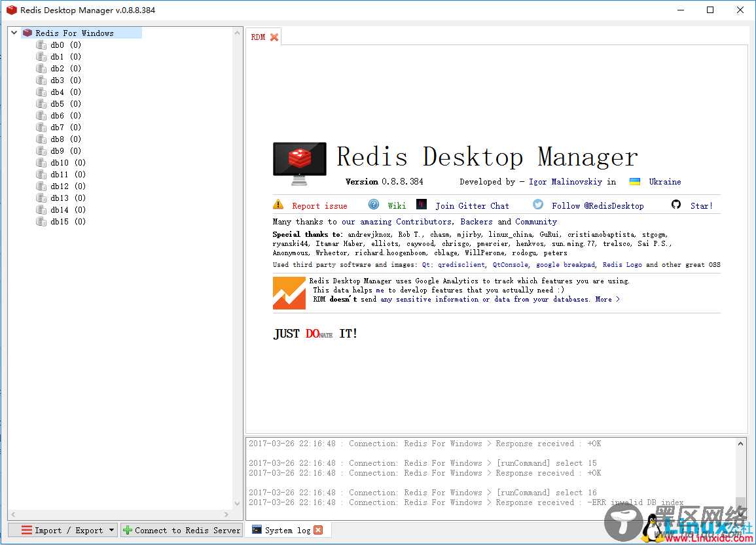Click the Ukraine flag icon
Screen dimensions: 756x545
click(x=635, y=182)
